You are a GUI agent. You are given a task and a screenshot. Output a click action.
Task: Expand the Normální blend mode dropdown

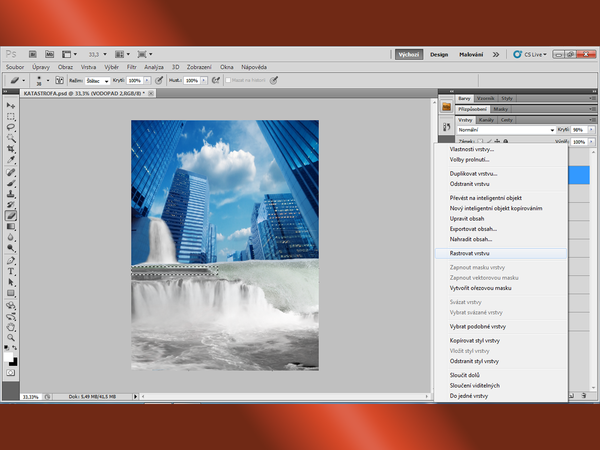(504, 130)
